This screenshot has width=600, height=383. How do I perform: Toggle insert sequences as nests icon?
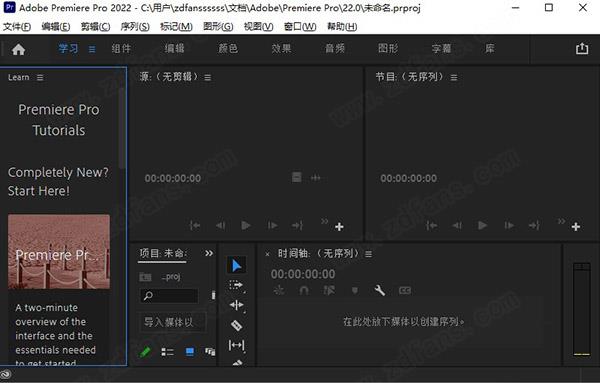(279, 291)
